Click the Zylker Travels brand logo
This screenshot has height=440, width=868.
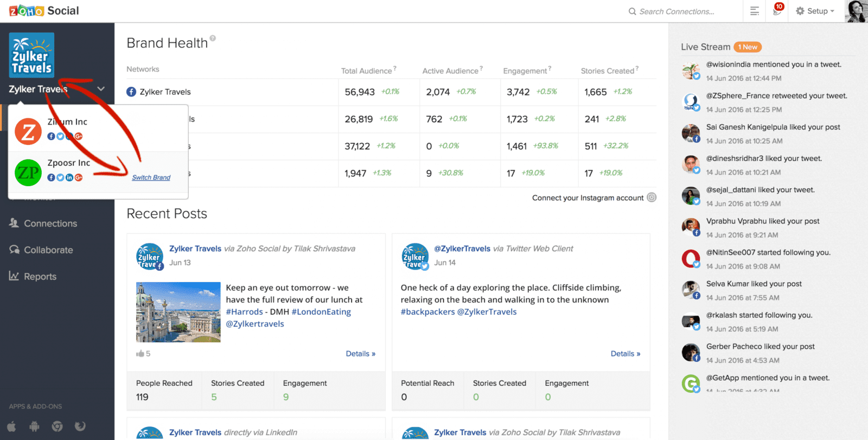tap(31, 55)
